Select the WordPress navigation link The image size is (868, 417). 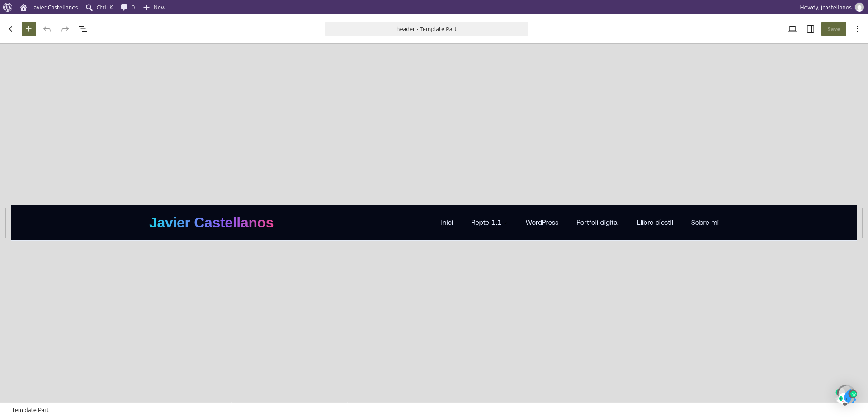(542, 223)
